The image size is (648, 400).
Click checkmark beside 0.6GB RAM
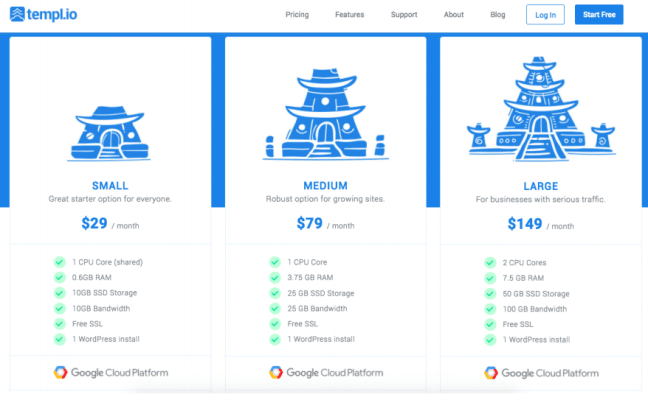point(60,277)
